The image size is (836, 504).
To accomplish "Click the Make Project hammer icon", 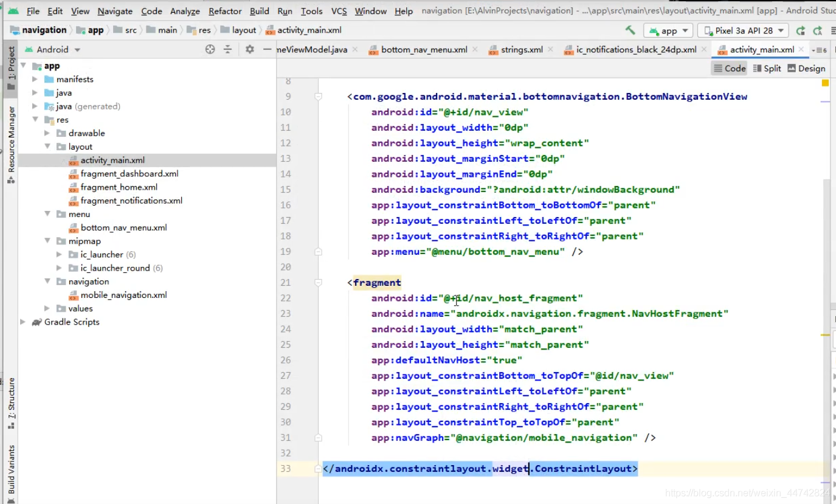I will tap(630, 30).
